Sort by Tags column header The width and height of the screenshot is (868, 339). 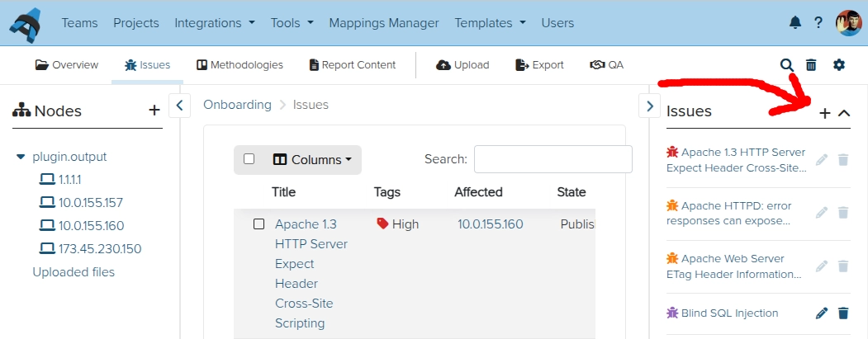387,192
